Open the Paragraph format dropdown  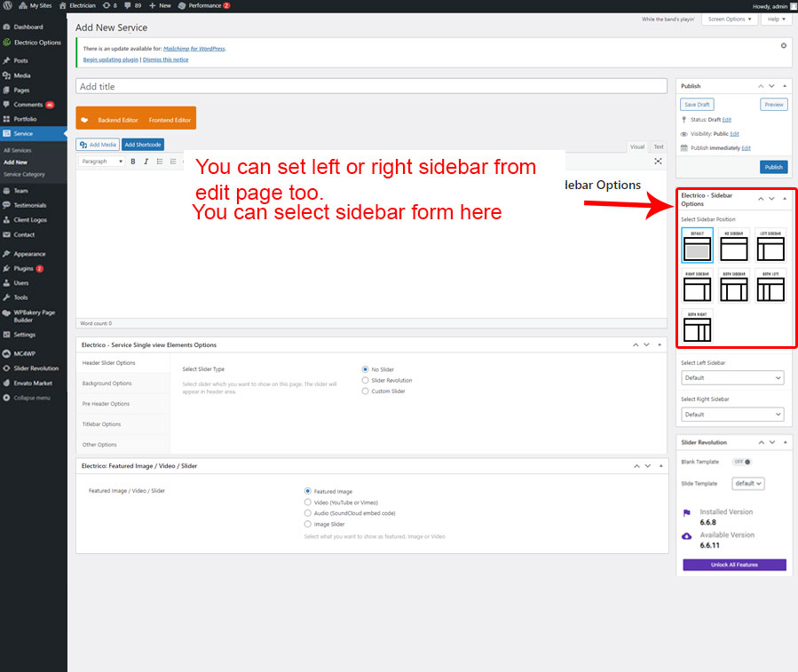102,162
